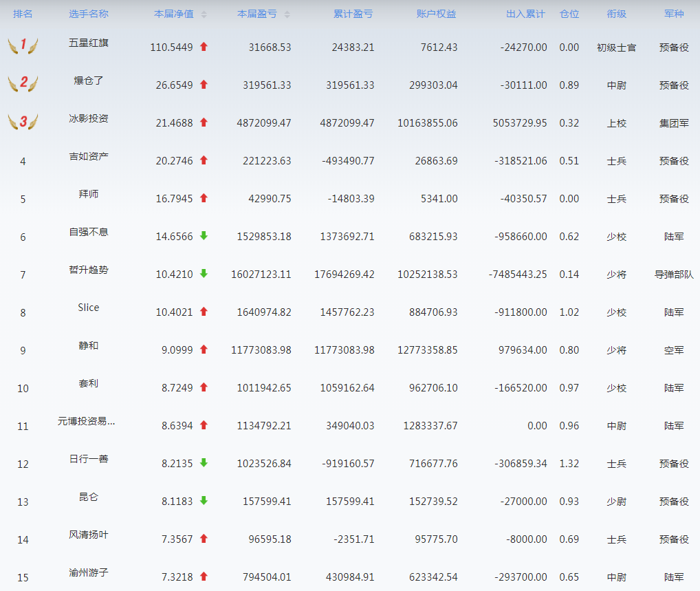Click green down arrow beside 8.1183
This screenshot has width=700, height=591.
[204, 500]
